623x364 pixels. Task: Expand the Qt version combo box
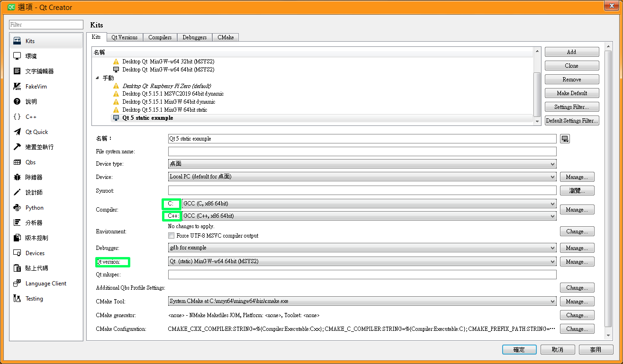[x=362, y=261]
